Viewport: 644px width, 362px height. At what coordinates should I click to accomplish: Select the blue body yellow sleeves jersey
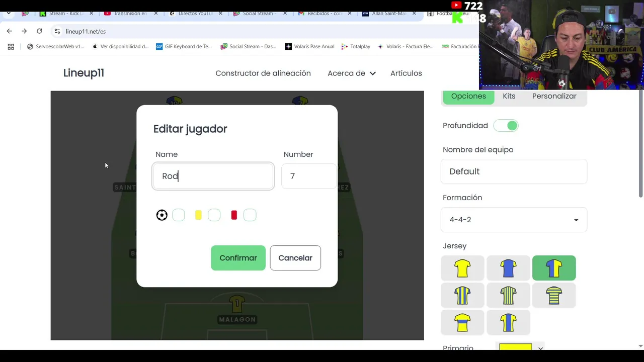[x=508, y=268]
